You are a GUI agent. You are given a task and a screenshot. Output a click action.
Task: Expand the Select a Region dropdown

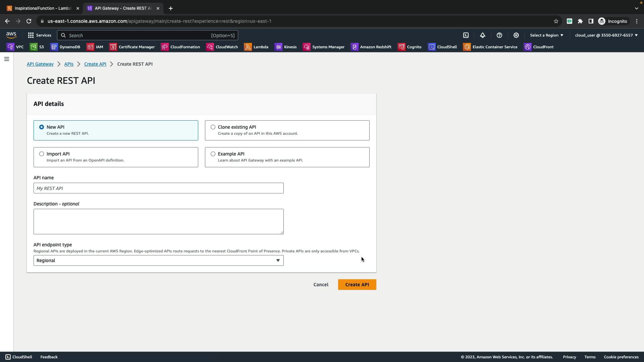[546, 35]
